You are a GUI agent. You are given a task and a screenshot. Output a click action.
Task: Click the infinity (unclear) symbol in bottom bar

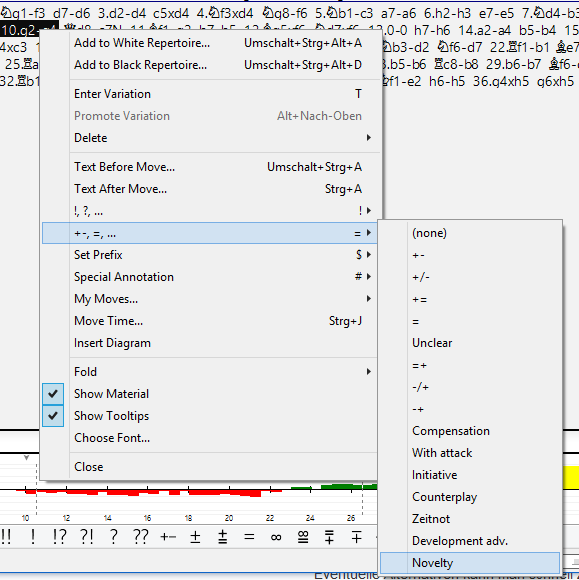coord(276,537)
